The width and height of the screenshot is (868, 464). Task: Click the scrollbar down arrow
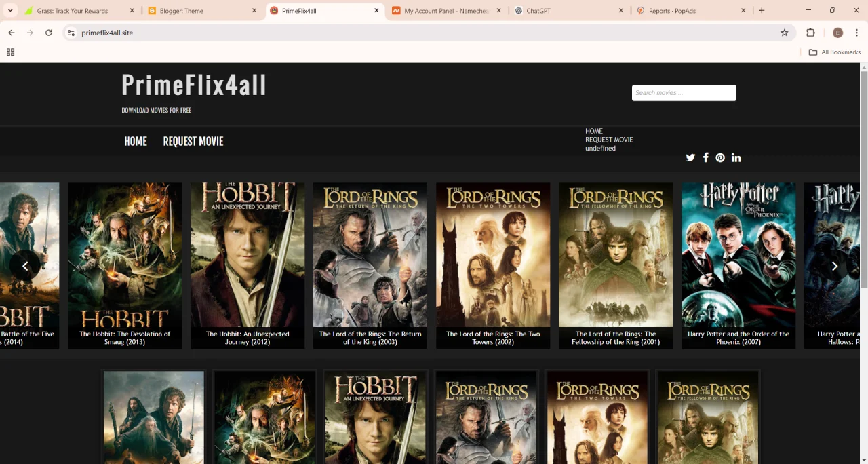[x=864, y=460]
